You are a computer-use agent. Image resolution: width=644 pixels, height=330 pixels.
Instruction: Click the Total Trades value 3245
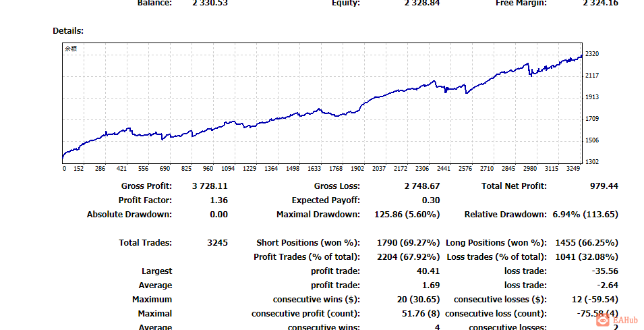point(217,243)
